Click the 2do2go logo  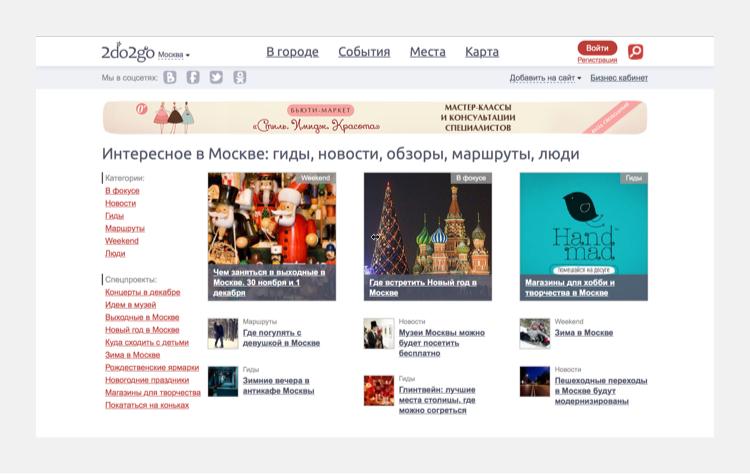pyautogui.click(x=128, y=52)
